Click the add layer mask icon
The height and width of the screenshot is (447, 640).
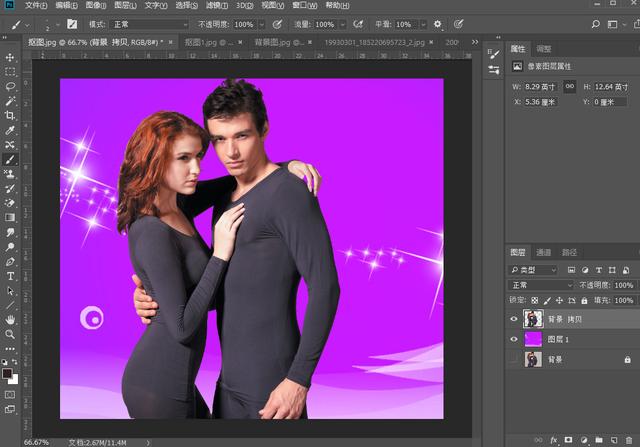click(569, 439)
